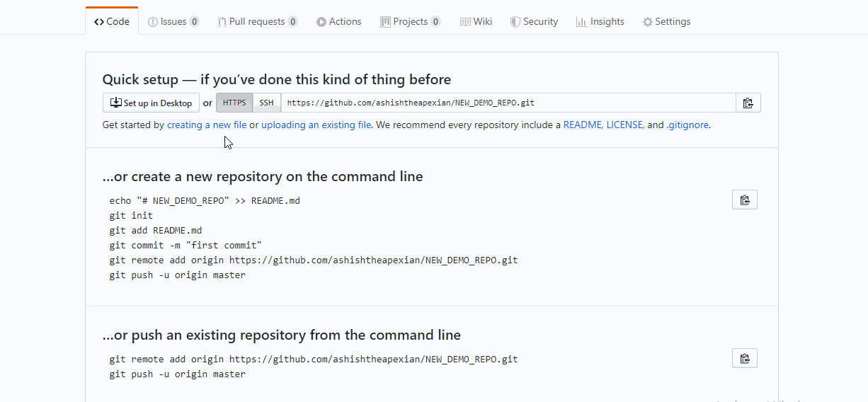Copy the new repository commands with clipboard icon
This screenshot has width=868, height=402.
pos(744,200)
